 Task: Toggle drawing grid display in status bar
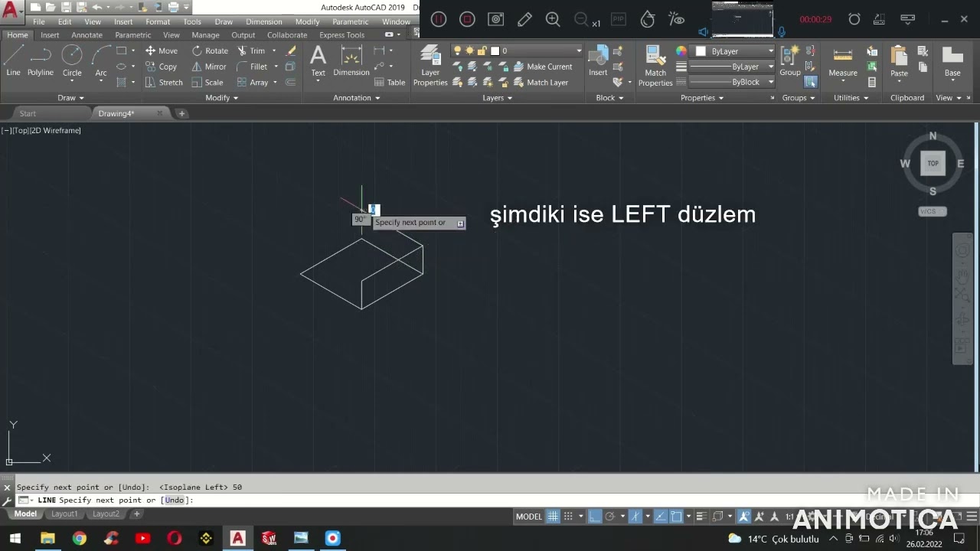pos(553,517)
